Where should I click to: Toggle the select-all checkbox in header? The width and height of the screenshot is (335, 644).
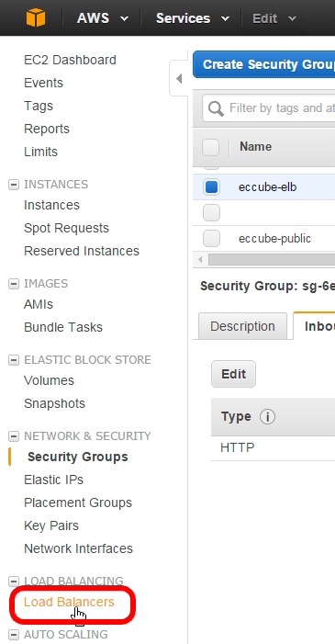tap(210, 147)
